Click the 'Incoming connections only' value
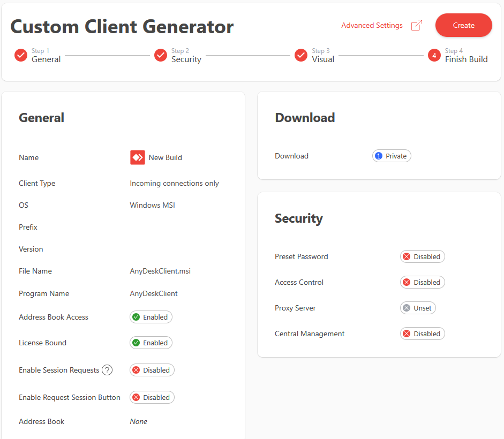The image size is (504, 439). point(174,184)
